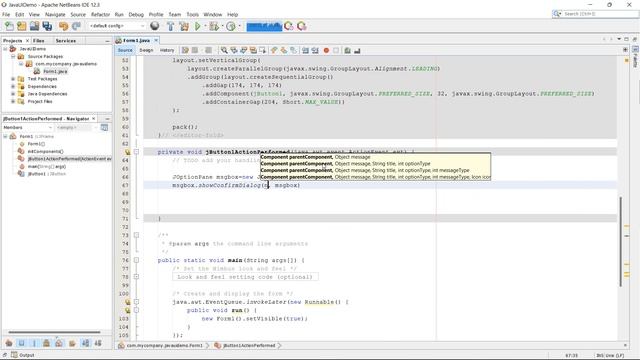Open the Members dropdown in Navigator
The image size is (640, 360).
(28, 127)
